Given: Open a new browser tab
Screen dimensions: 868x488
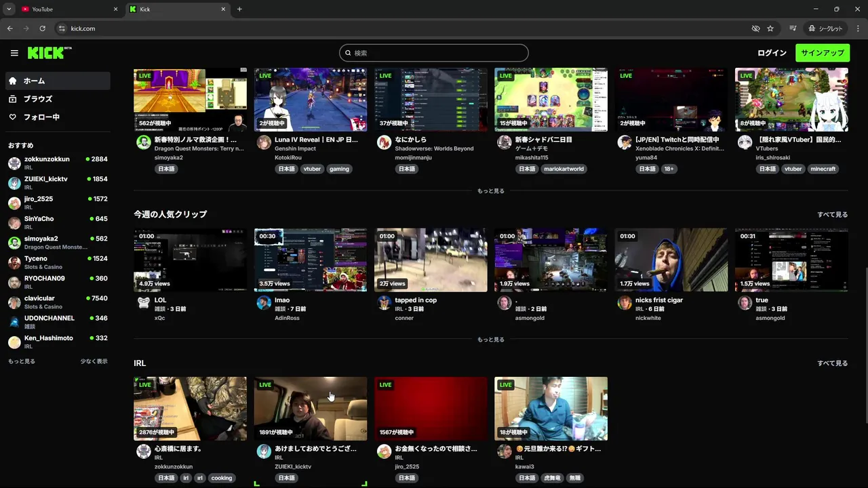Looking at the screenshot, I should [x=239, y=9].
